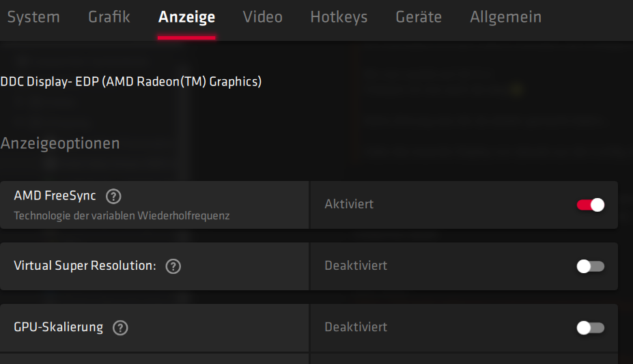Click the question mark beside Virtual Super Resolution
The width and height of the screenshot is (633, 364).
point(173,266)
